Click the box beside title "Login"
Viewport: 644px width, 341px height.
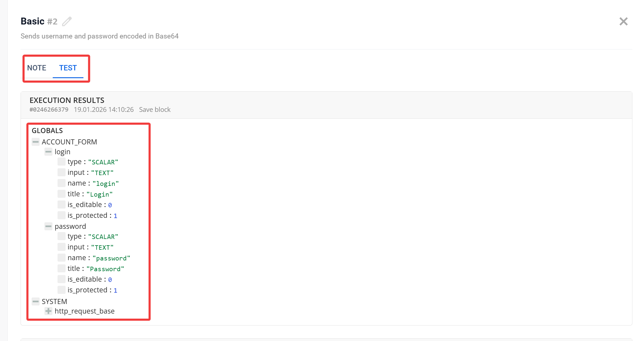[x=61, y=194]
